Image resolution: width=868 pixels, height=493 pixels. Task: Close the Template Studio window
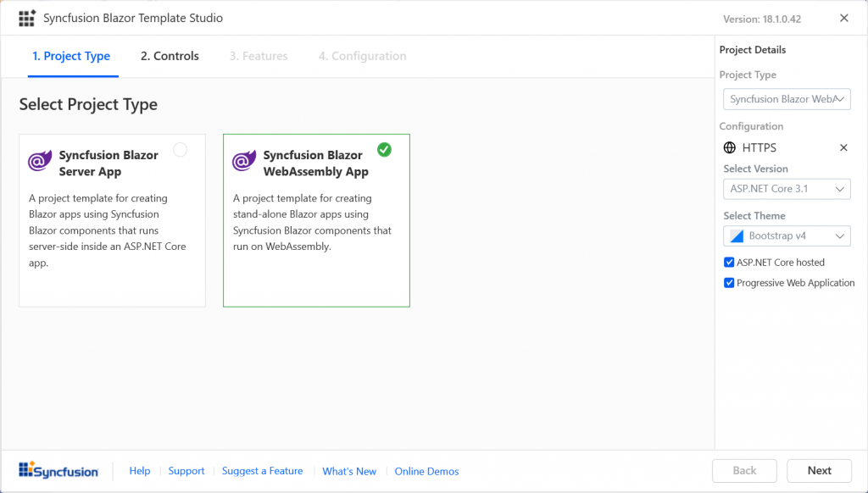click(x=843, y=18)
